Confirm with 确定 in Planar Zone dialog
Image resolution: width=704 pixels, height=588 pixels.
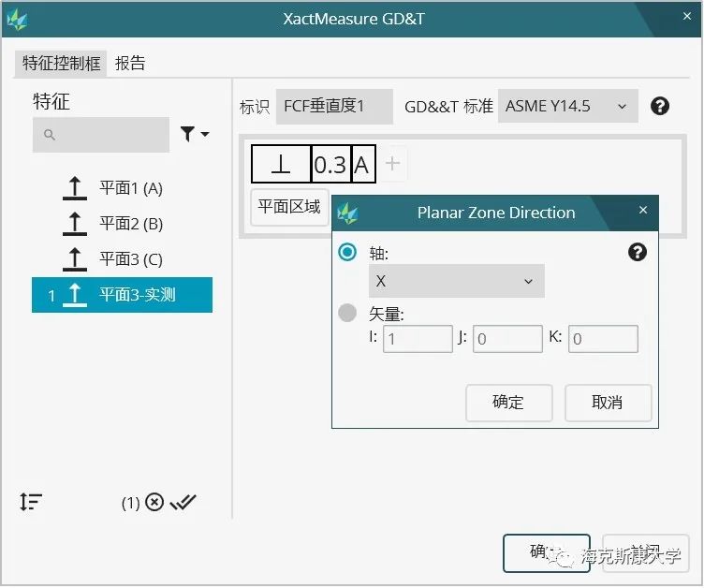[x=508, y=403]
